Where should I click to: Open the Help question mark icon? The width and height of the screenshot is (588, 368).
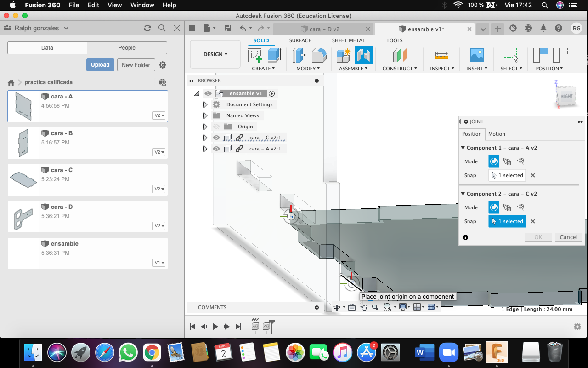559,28
